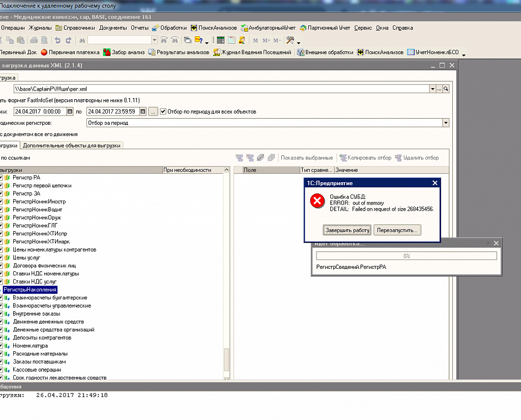Click the 0% progress bar
521x420 pixels.
coord(406,256)
